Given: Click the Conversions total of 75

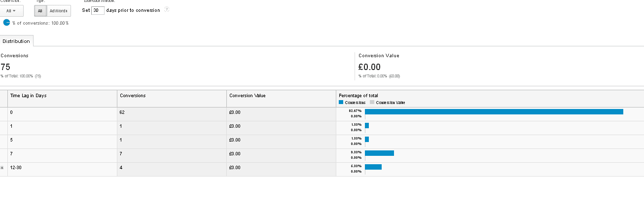Looking at the screenshot, I should coord(5,67).
